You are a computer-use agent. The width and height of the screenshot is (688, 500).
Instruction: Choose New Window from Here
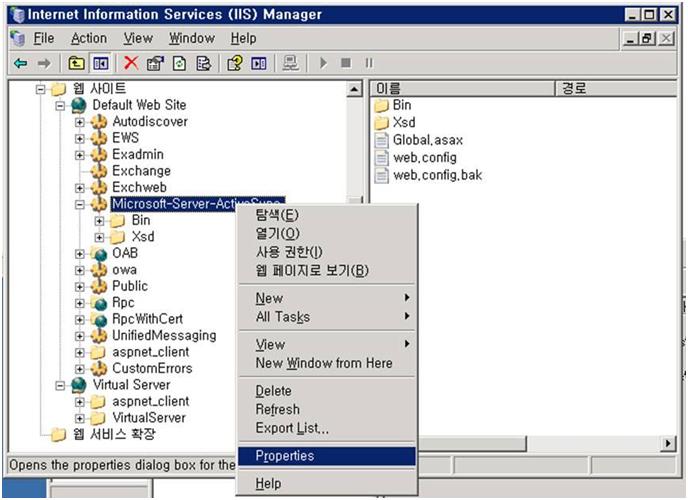327,363
